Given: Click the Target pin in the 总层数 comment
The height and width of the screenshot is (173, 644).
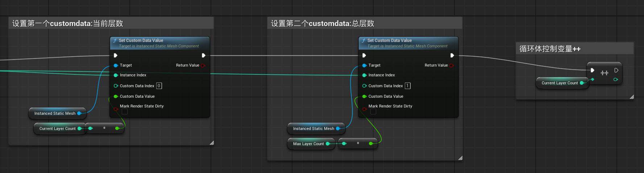Looking at the screenshot, I should [x=365, y=66].
